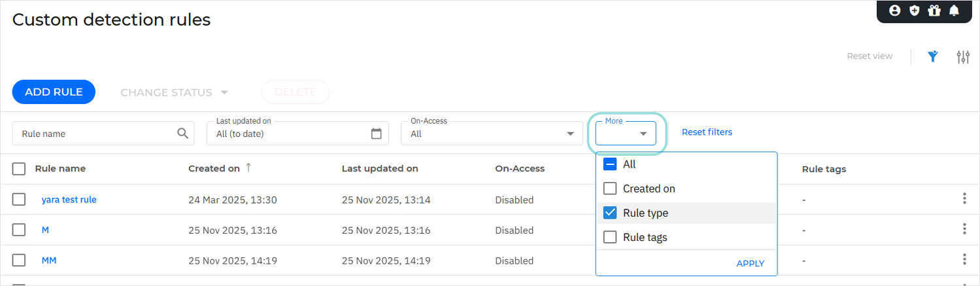Apply the selected More filters

(x=750, y=263)
